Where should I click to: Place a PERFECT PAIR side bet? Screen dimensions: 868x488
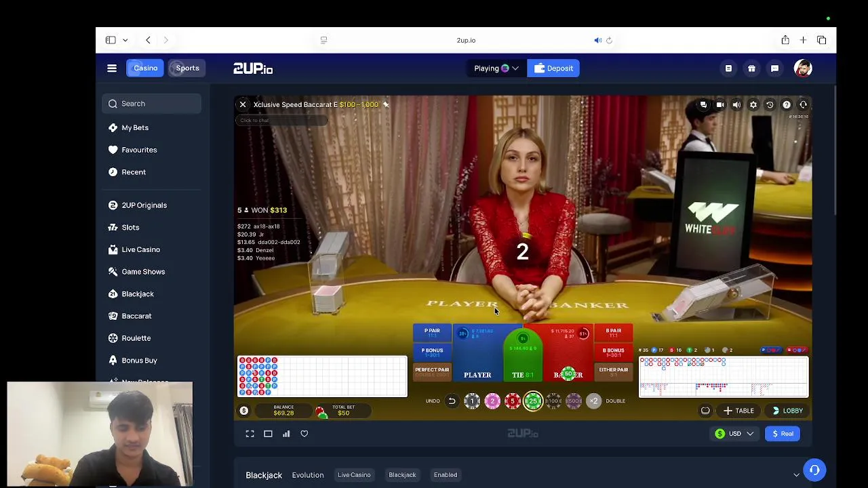click(432, 372)
